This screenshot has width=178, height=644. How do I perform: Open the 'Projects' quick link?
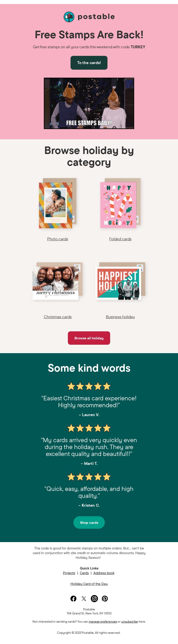[69, 573]
